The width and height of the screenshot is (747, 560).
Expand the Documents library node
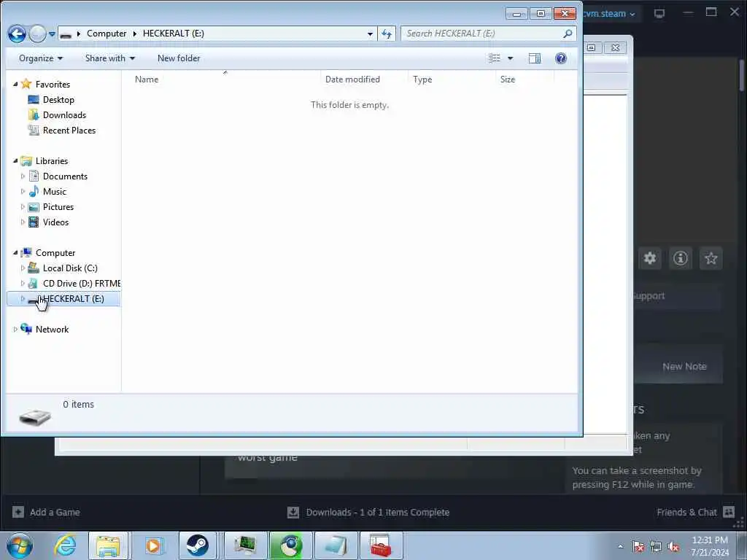(x=23, y=176)
